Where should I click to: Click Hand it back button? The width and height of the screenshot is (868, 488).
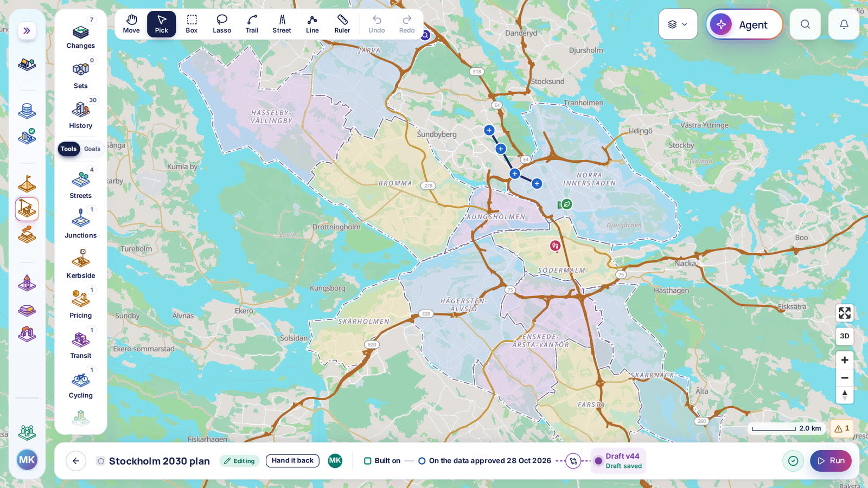[292, 461]
